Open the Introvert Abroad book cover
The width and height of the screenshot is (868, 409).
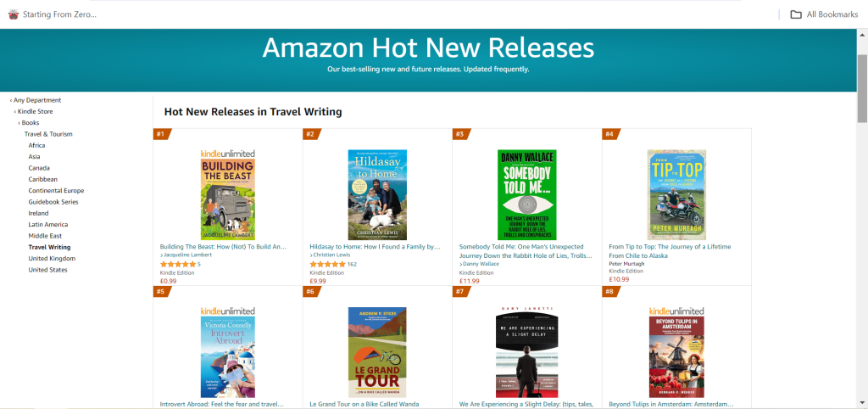pos(228,352)
